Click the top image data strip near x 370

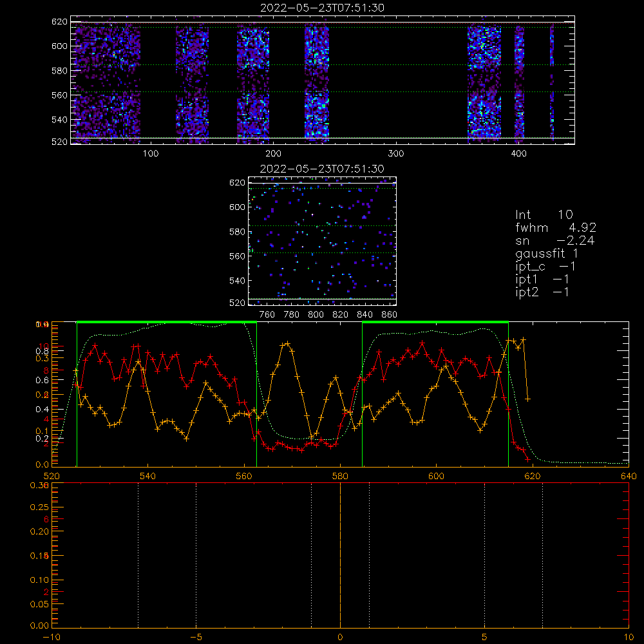[x=484, y=82]
